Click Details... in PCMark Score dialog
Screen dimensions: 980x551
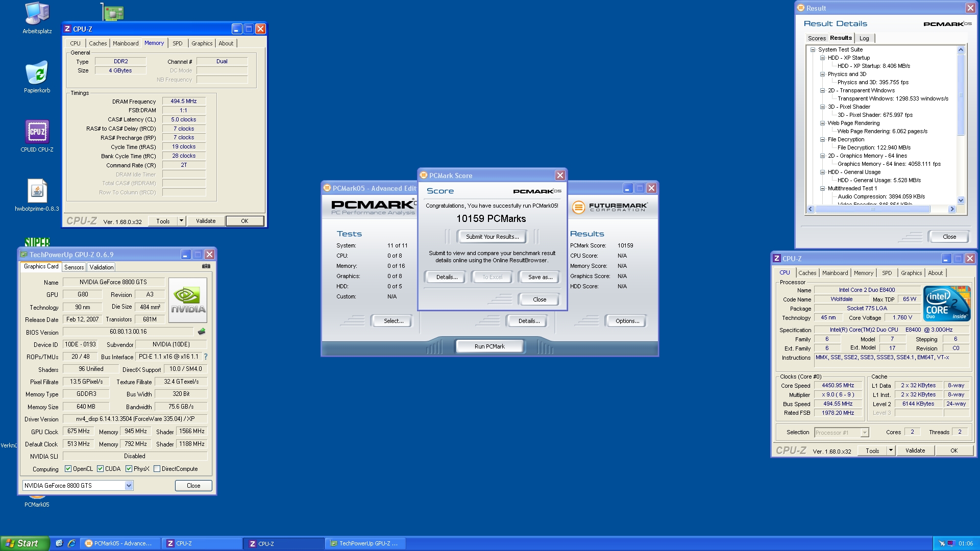pyautogui.click(x=447, y=277)
